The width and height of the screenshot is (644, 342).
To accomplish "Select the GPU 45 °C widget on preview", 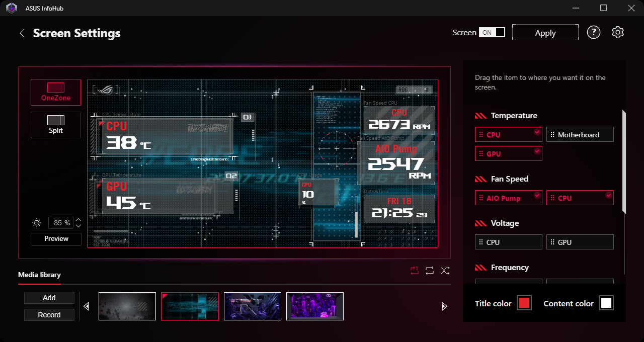I will point(168,196).
